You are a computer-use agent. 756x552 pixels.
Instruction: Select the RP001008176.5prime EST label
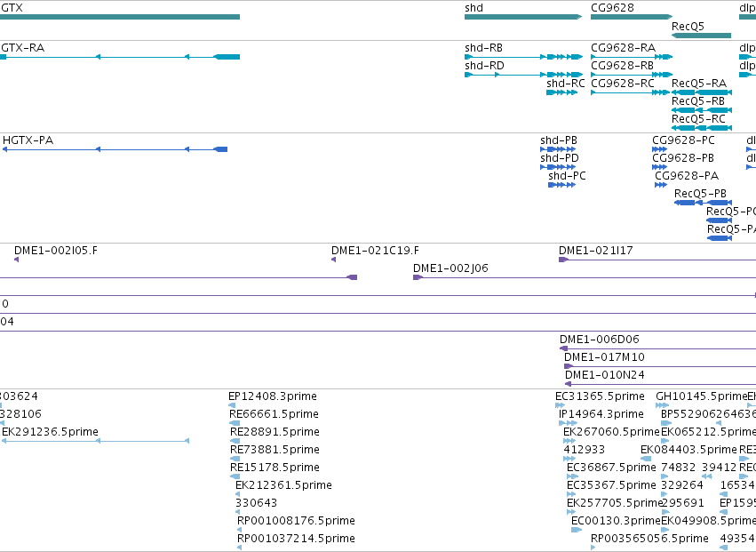pyautogui.click(x=296, y=521)
